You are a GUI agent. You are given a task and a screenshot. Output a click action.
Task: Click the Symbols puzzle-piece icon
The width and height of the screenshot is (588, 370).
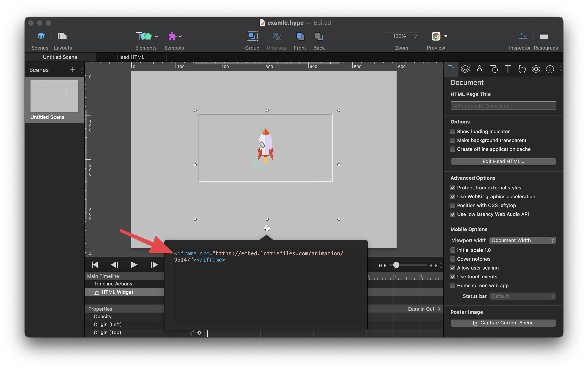(x=172, y=36)
